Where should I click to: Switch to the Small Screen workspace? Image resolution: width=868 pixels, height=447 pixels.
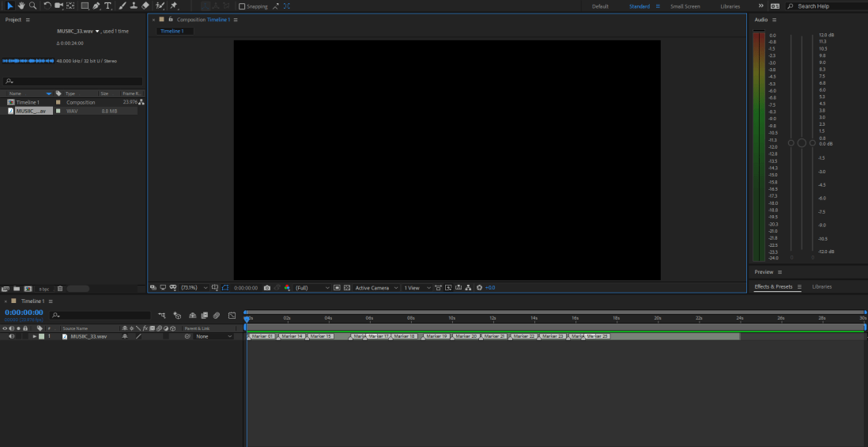tap(685, 6)
